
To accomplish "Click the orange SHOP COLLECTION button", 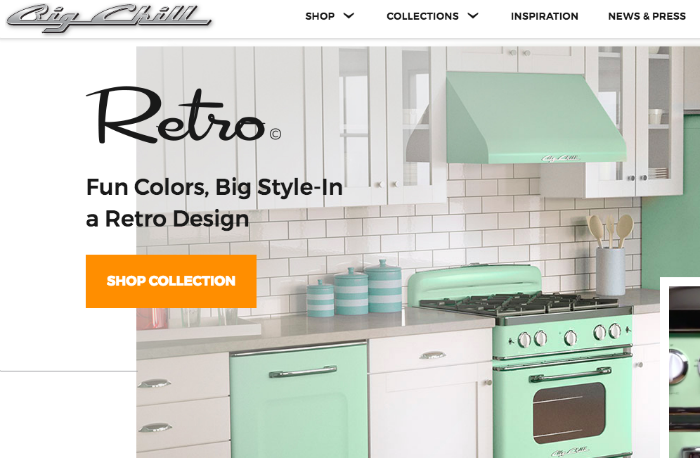I will (x=171, y=281).
